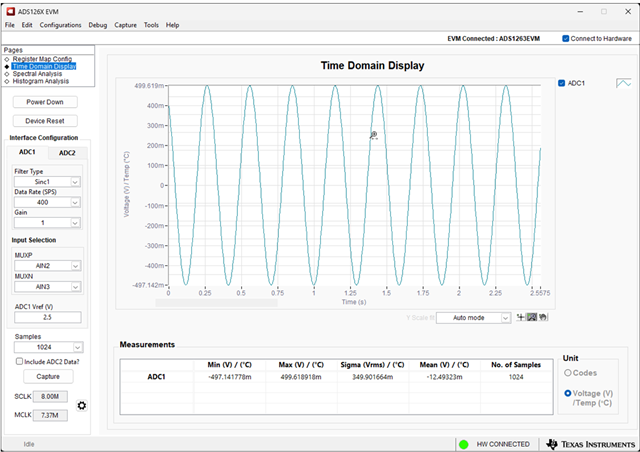Click EVM Connected : ADS1263EVM status text
640x452 pixels.
pyautogui.click(x=493, y=38)
